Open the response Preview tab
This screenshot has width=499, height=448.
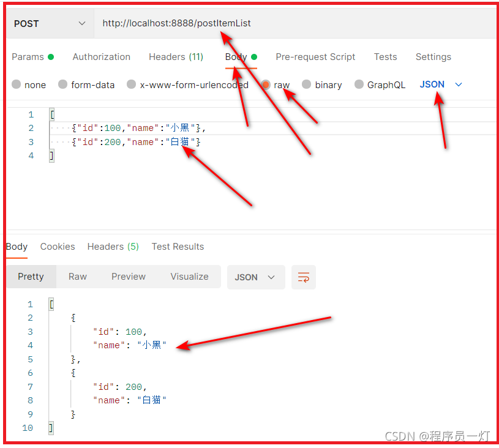tap(128, 277)
